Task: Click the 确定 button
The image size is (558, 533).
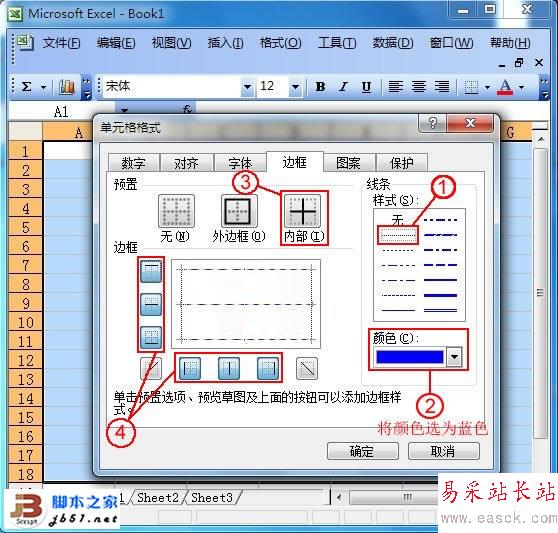Action: pyautogui.click(x=362, y=451)
